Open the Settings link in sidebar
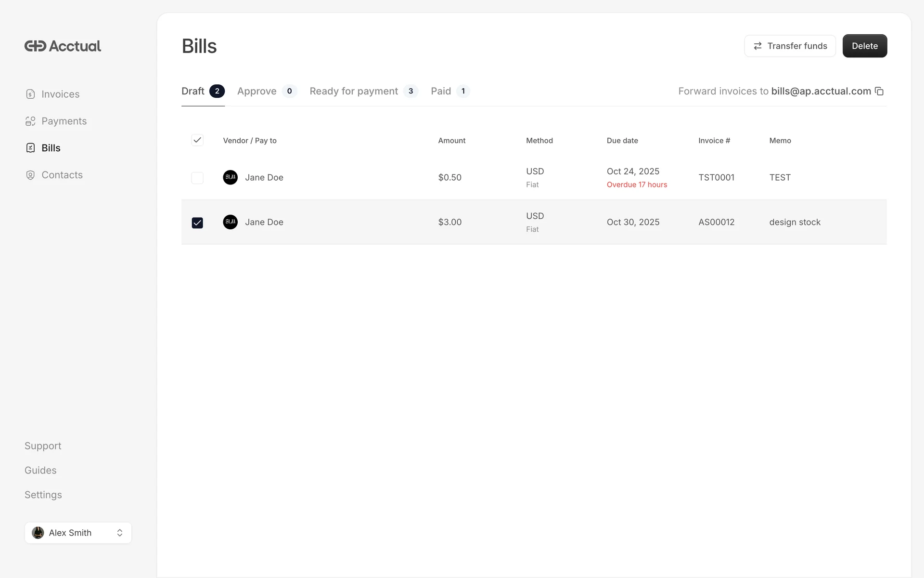The image size is (924, 578). tap(43, 495)
